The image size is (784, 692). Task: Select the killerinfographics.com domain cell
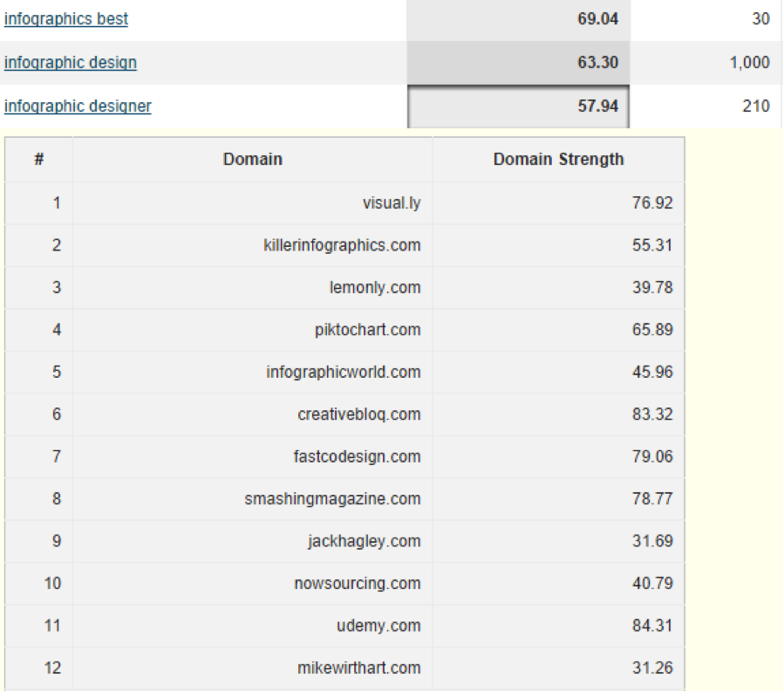(x=253, y=245)
